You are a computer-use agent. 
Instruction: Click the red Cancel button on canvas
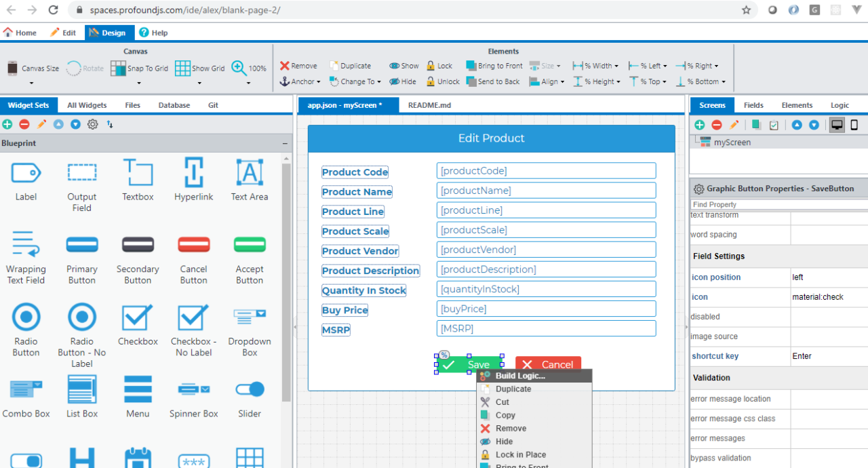548,364
